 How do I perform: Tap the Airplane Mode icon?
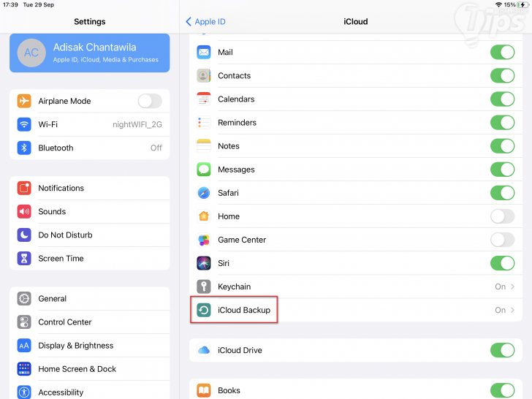24,101
